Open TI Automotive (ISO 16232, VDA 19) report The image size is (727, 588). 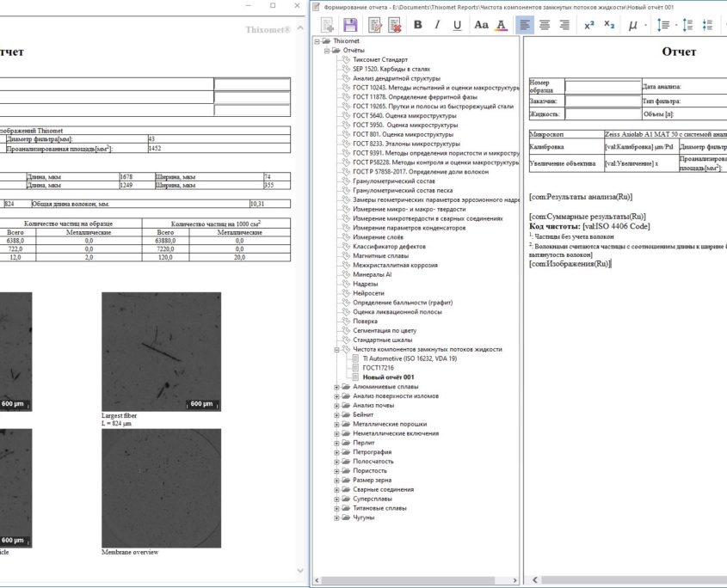coord(410,358)
